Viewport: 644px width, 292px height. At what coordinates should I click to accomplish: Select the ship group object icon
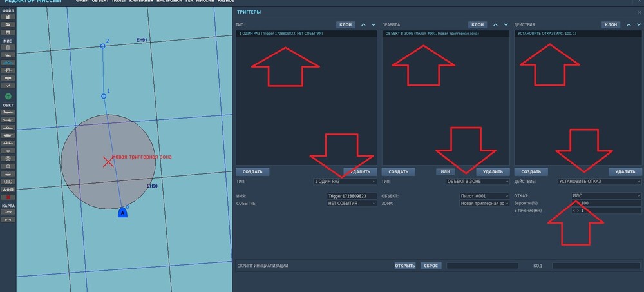(8, 128)
